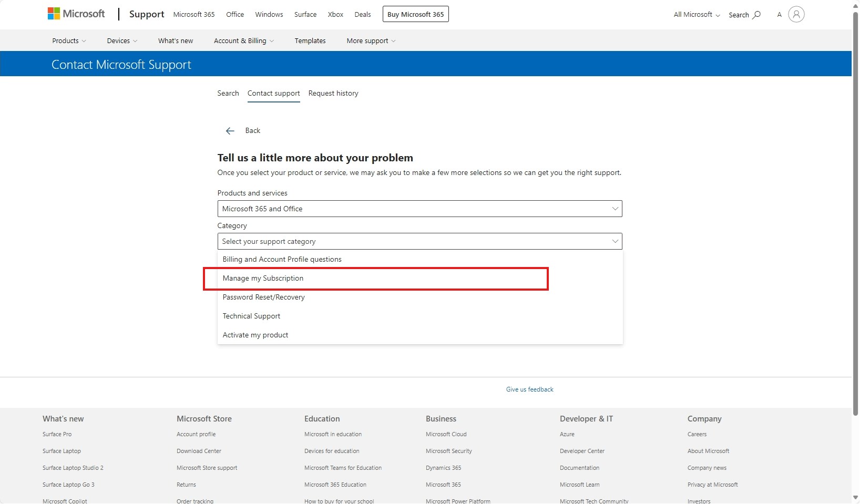860x504 pixels.
Task: Open the Privacy at Microsoft link
Action: (713, 485)
